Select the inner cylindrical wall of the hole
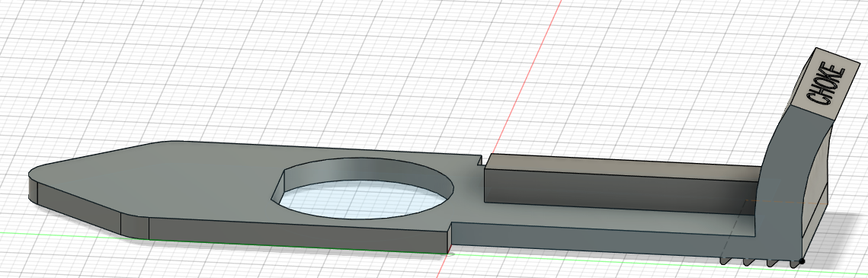Screen dimensions: 868x278 [x=365, y=171]
